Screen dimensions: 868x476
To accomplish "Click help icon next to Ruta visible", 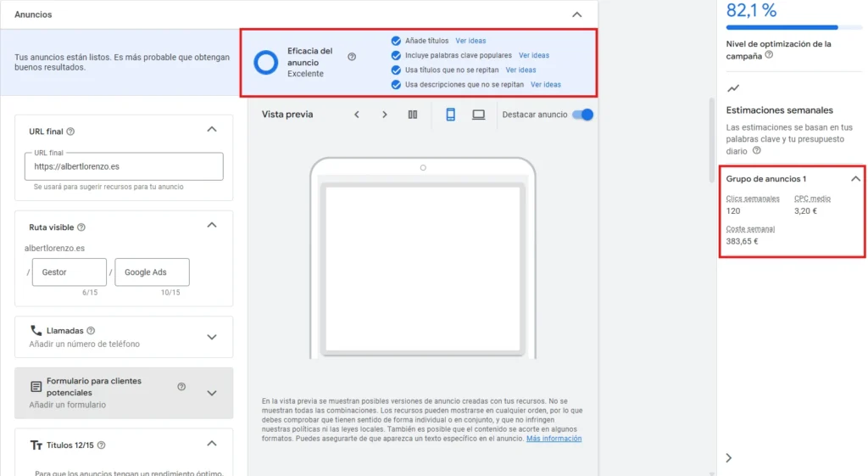I will 81,227.
